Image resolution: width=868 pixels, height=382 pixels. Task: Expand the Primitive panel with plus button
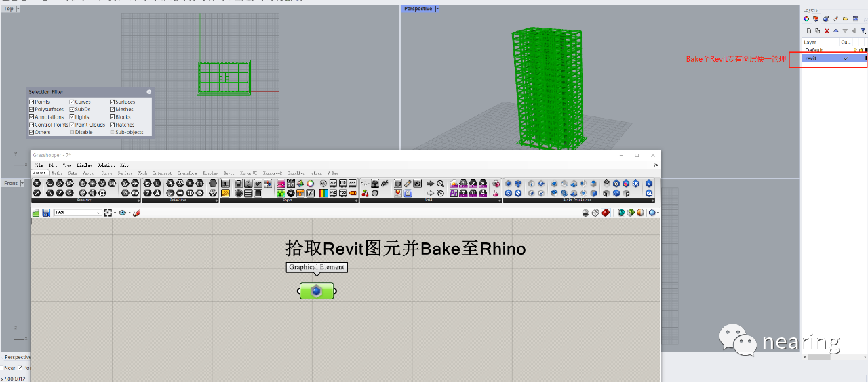click(216, 200)
